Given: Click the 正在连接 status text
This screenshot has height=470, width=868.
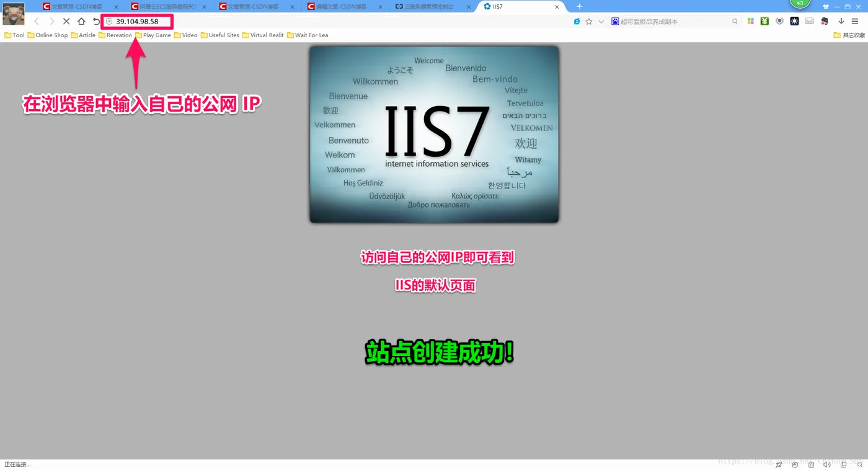Looking at the screenshot, I should pos(17,464).
